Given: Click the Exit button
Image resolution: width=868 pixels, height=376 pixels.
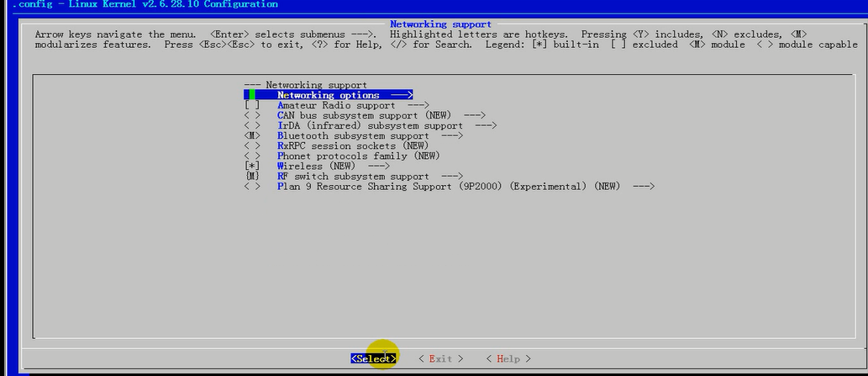Looking at the screenshot, I should coord(440,359).
